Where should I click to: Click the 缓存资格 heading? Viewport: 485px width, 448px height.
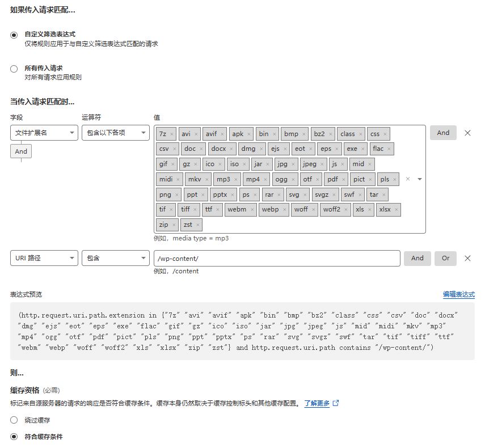pyautogui.click(x=25, y=390)
